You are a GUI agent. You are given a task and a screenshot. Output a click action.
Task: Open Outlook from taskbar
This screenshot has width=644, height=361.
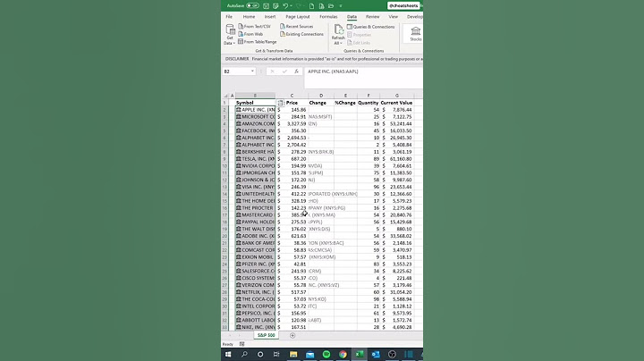coord(376,354)
